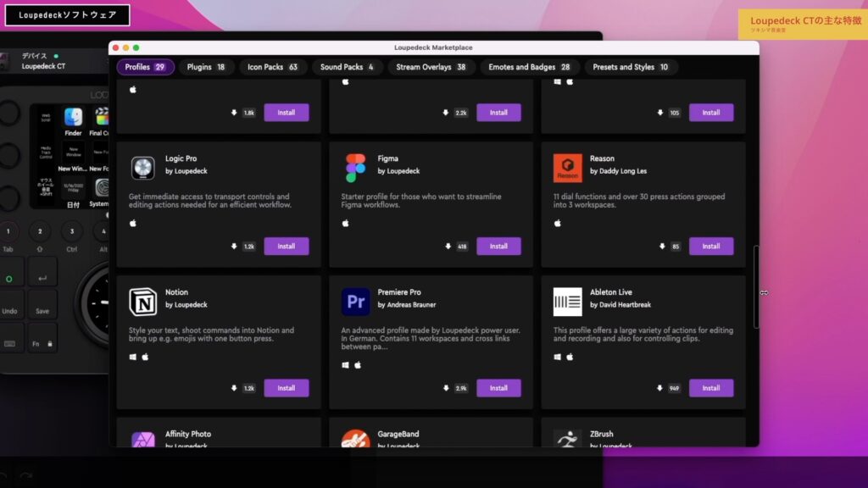The image size is (868, 488).
Task: Install the profile with 105 downloads
Action: click(x=711, y=113)
